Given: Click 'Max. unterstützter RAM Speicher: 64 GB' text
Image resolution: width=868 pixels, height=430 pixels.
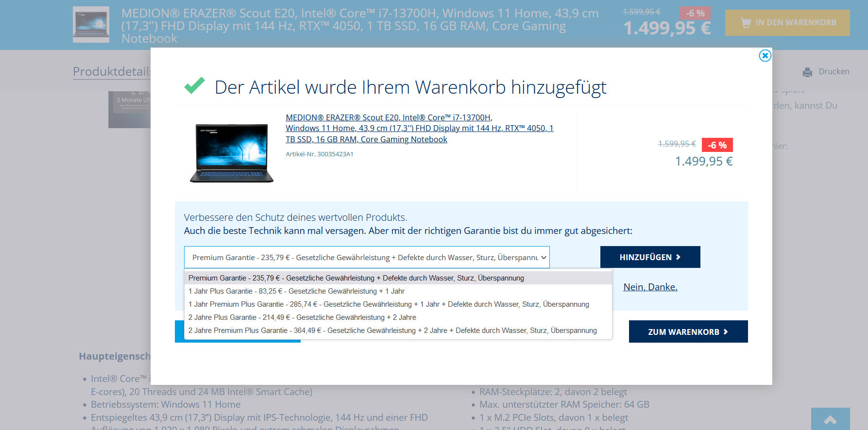Looking at the screenshot, I should click(564, 405).
